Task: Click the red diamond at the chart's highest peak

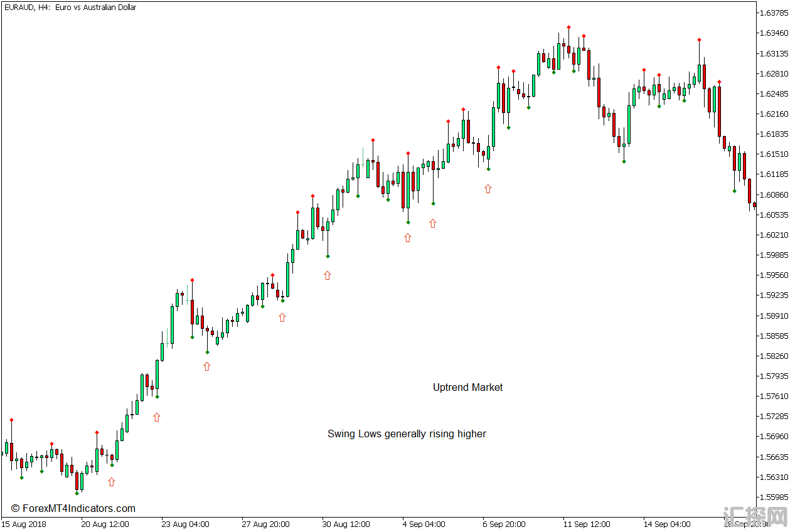Action: tap(568, 28)
